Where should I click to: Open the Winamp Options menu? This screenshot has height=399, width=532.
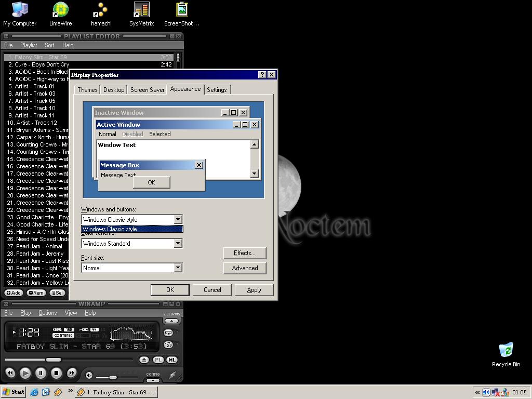47,313
